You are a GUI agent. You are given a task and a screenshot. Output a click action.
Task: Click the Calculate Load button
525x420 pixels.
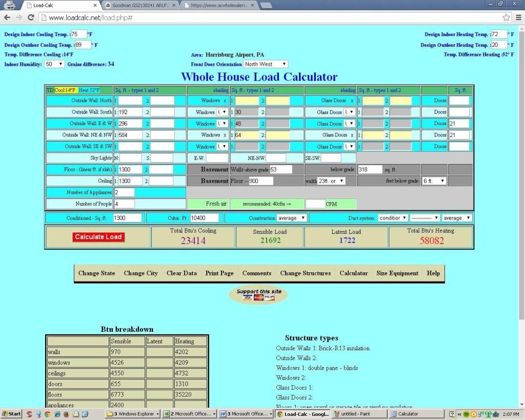pos(98,237)
